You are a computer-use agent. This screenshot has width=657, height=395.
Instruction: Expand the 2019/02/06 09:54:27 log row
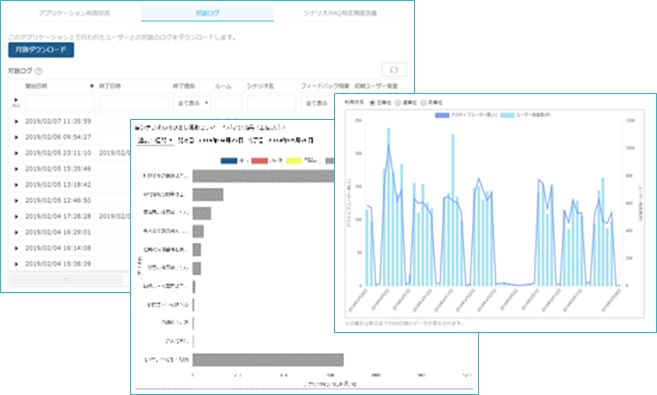pos(16,137)
